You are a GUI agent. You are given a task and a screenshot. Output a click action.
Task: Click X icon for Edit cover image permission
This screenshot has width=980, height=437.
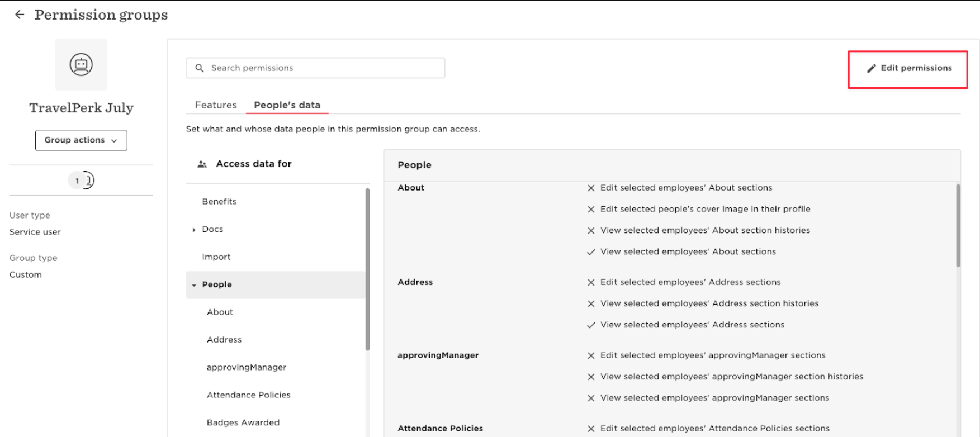591,210
